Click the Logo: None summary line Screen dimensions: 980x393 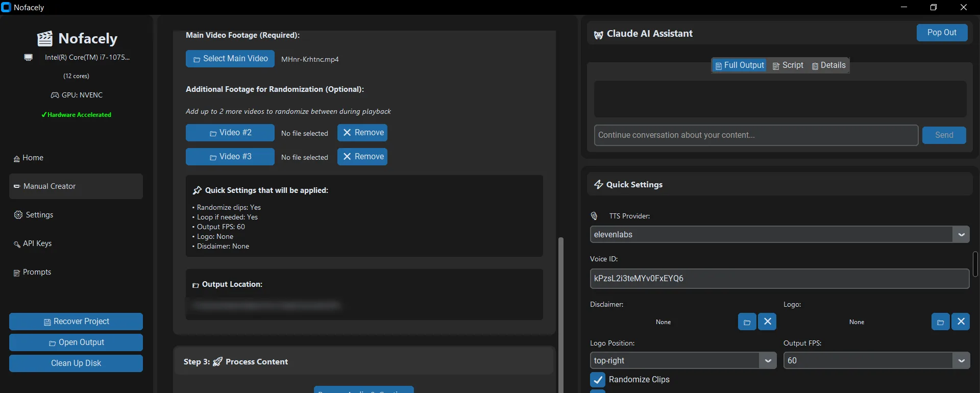click(213, 237)
